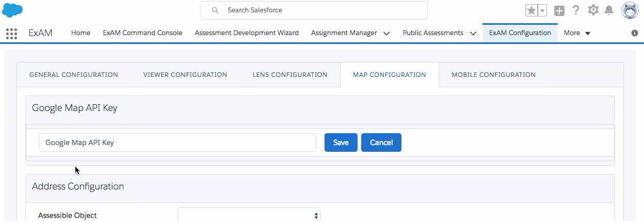The width and height of the screenshot is (644, 221).
Task: Focus the Google Map API Key field
Action: tap(177, 143)
